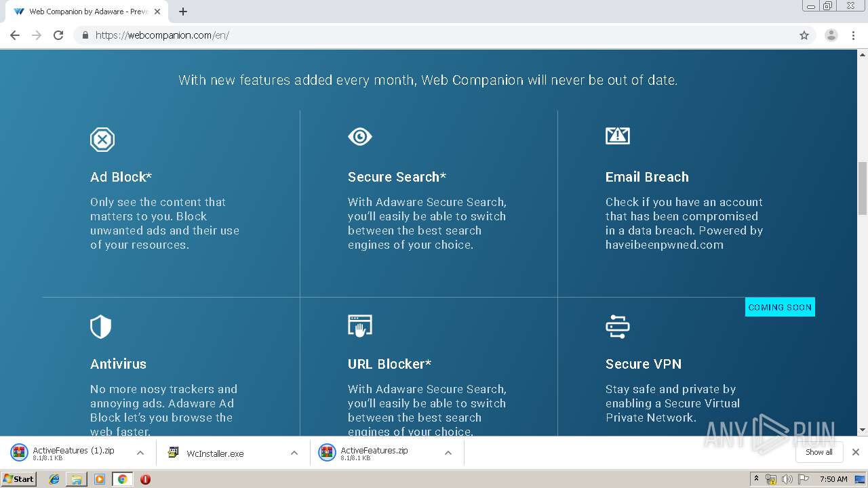Click the Email Breach warning envelope icon
The width and height of the screenshot is (868, 488).
tap(618, 136)
